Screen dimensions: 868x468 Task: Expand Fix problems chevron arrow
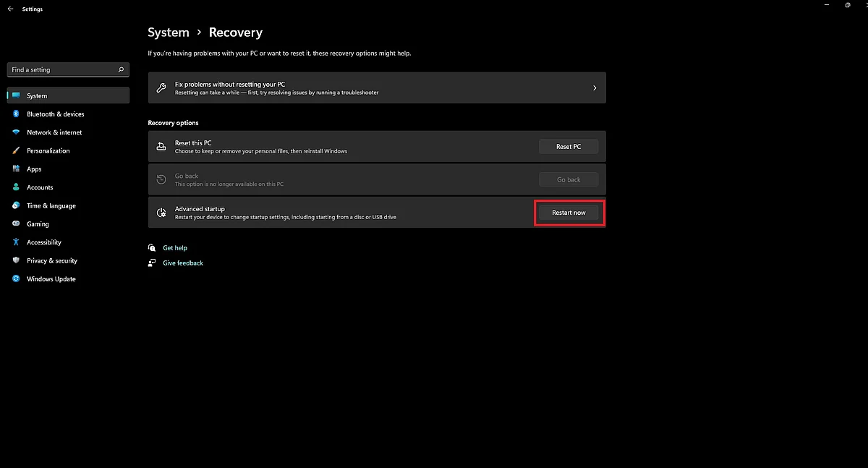click(x=595, y=88)
